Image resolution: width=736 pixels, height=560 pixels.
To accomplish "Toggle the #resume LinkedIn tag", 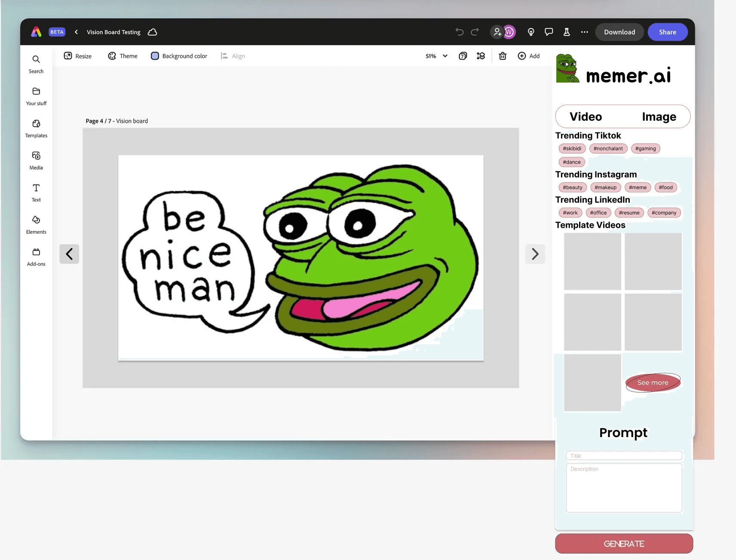I will point(629,212).
